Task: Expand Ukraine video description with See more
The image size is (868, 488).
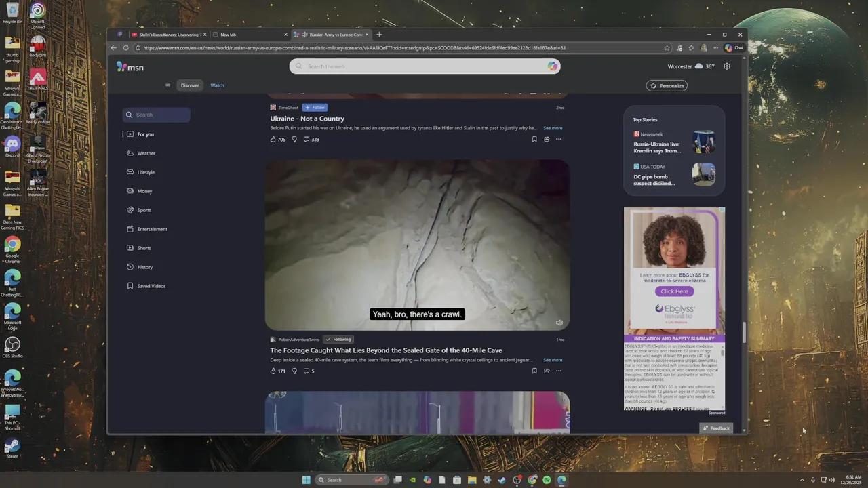Action: (553, 128)
